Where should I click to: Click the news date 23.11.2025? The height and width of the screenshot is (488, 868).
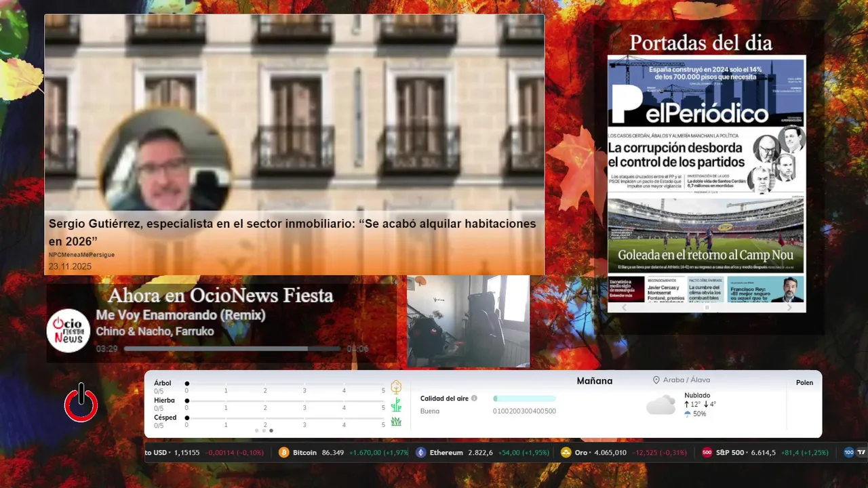(x=70, y=267)
